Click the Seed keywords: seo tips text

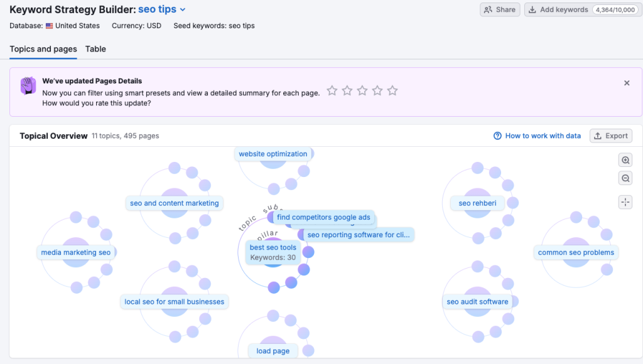pos(214,26)
